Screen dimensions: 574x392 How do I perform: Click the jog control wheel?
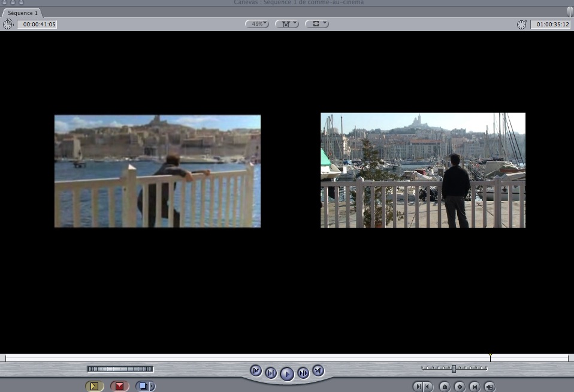[120, 369]
